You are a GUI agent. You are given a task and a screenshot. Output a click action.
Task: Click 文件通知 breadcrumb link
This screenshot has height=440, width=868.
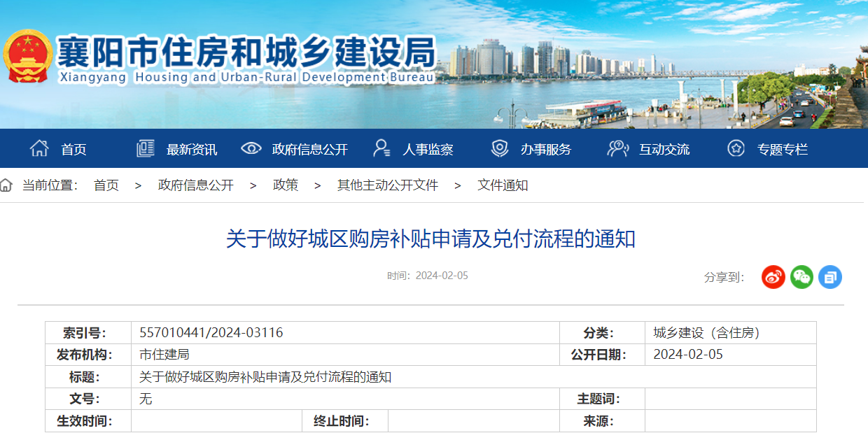point(503,185)
